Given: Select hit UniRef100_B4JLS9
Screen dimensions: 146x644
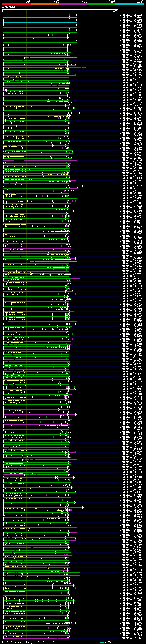Looking at the screenshot, I should (131, 201).
